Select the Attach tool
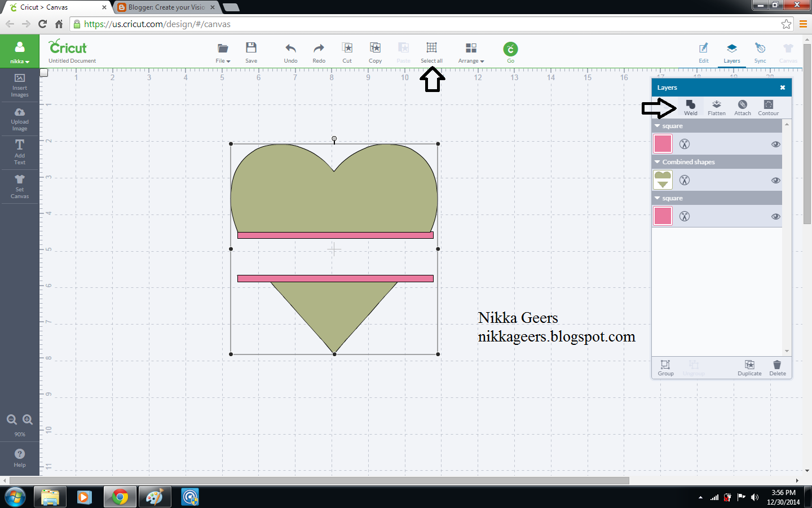The width and height of the screenshot is (812, 508). coord(742,108)
